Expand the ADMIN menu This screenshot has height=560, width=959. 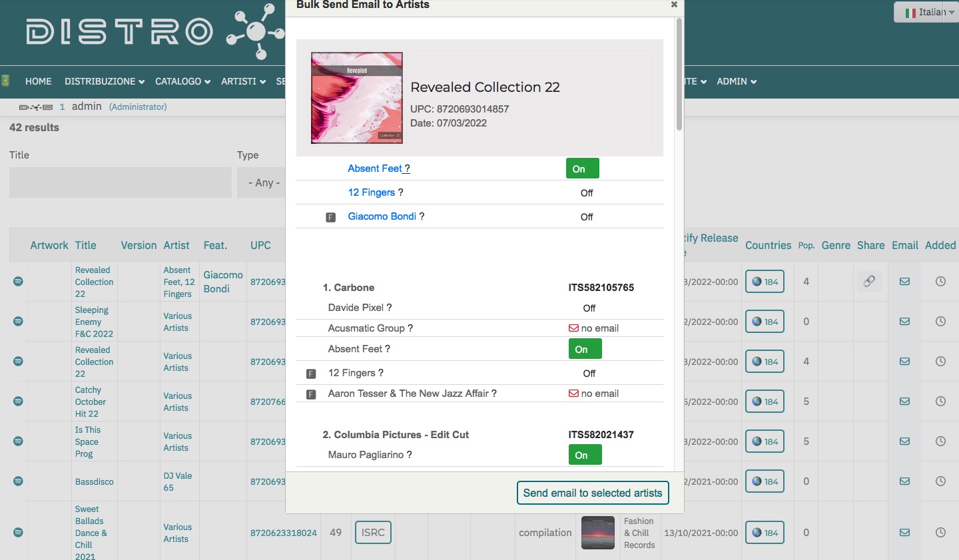737,81
